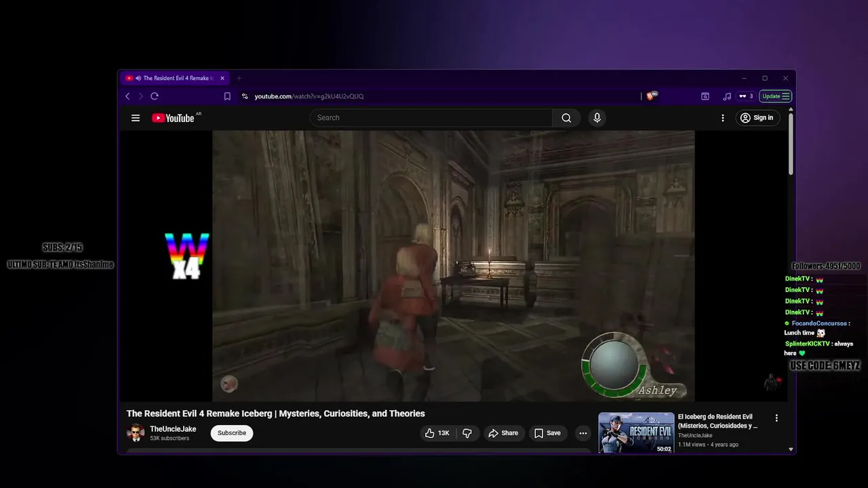This screenshot has height=488, width=868.
Task: Like the video (13K)
Action: tap(437, 433)
